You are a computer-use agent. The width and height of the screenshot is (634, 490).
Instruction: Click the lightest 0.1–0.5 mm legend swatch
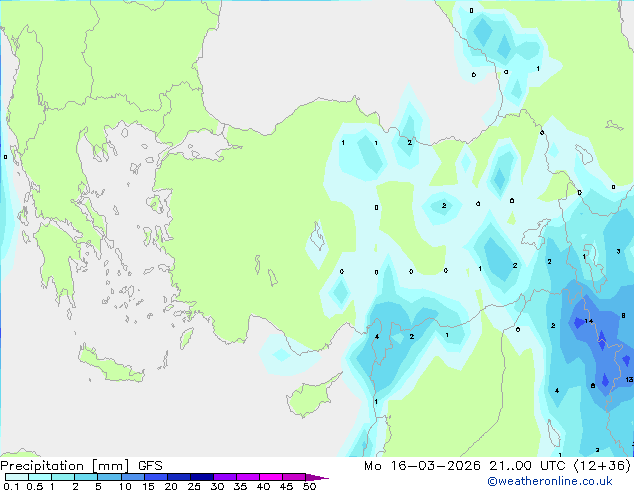tap(17, 477)
